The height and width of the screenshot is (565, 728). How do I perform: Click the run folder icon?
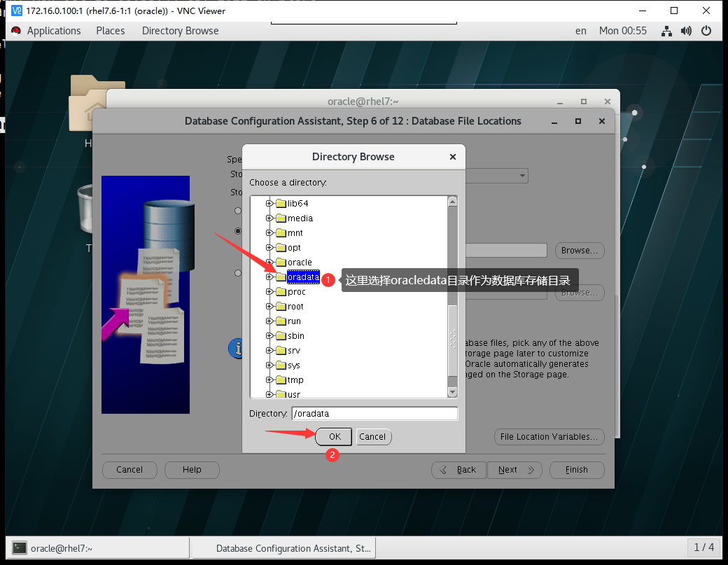[x=281, y=321]
